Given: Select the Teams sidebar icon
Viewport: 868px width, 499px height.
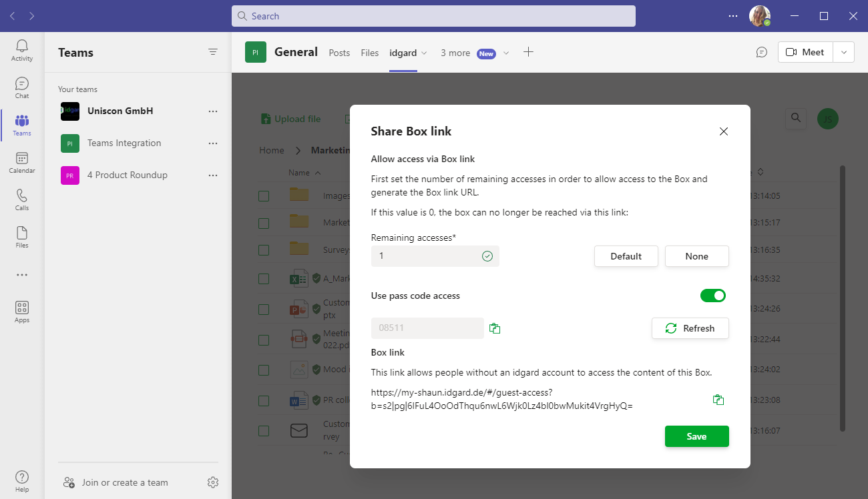Looking at the screenshot, I should tap(22, 125).
